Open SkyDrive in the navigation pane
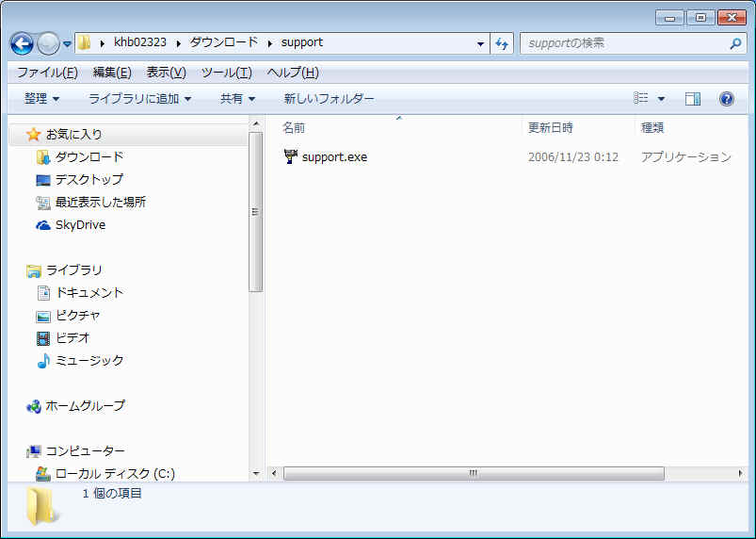The image size is (756, 539). tap(80, 225)
